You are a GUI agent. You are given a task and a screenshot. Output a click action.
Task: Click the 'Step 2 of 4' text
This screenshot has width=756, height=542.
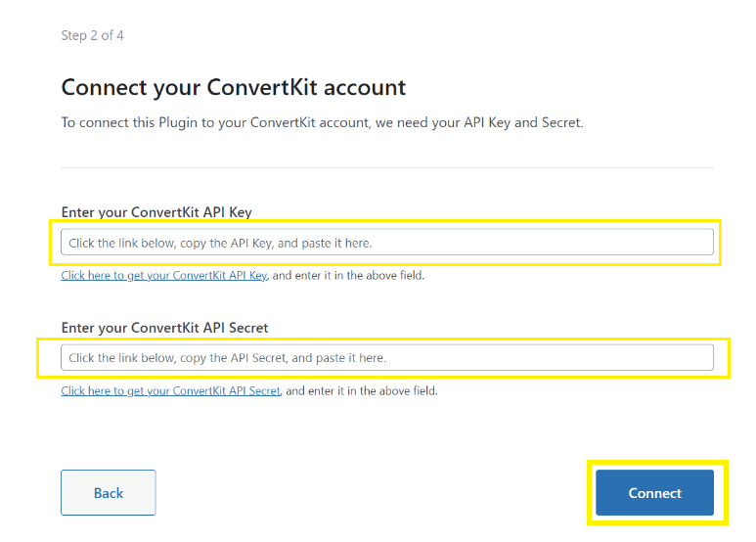click(x=92, y=35)
